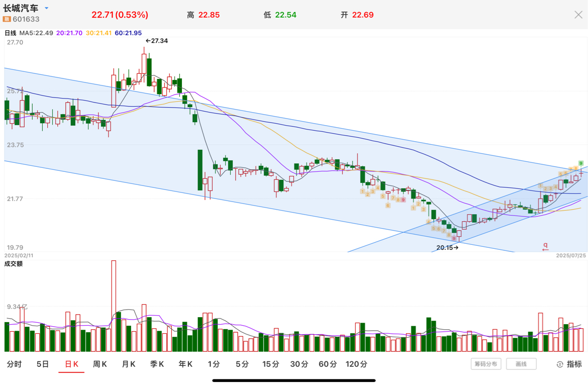Select the 日K tab
The image size is (588, 386).
point(71,364)
